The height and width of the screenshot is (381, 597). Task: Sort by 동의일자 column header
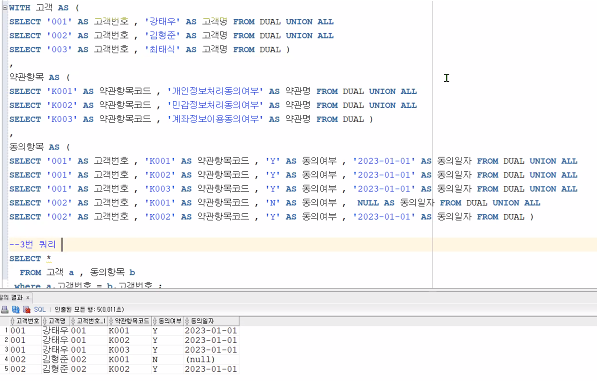211,321
